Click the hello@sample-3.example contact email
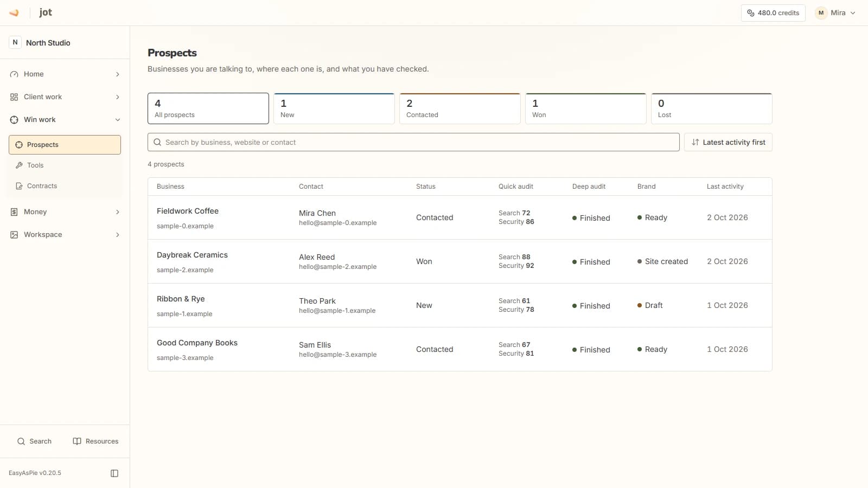This screenshot has height=488, width=868. pyautogui.click(x=337, y=355)
